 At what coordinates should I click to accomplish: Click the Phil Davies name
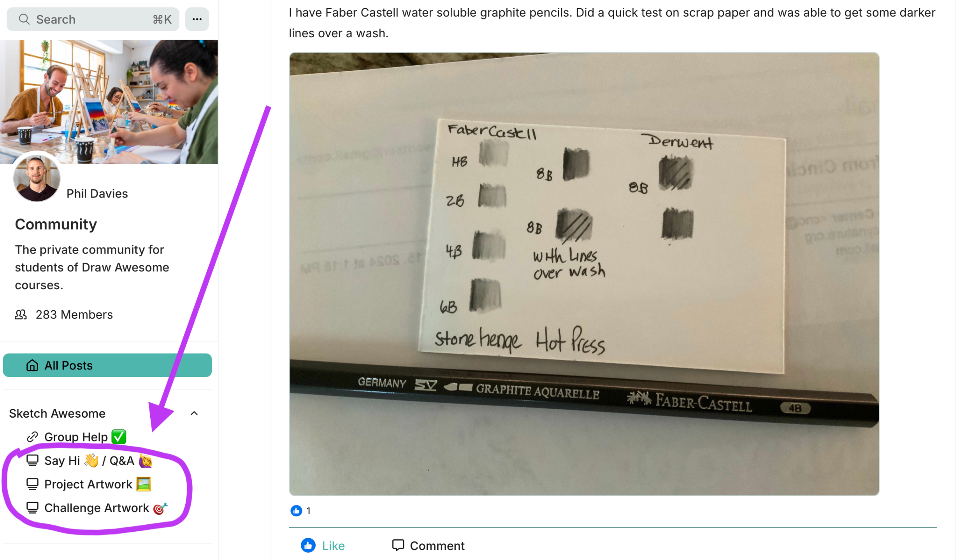click(x=97, y=193)
